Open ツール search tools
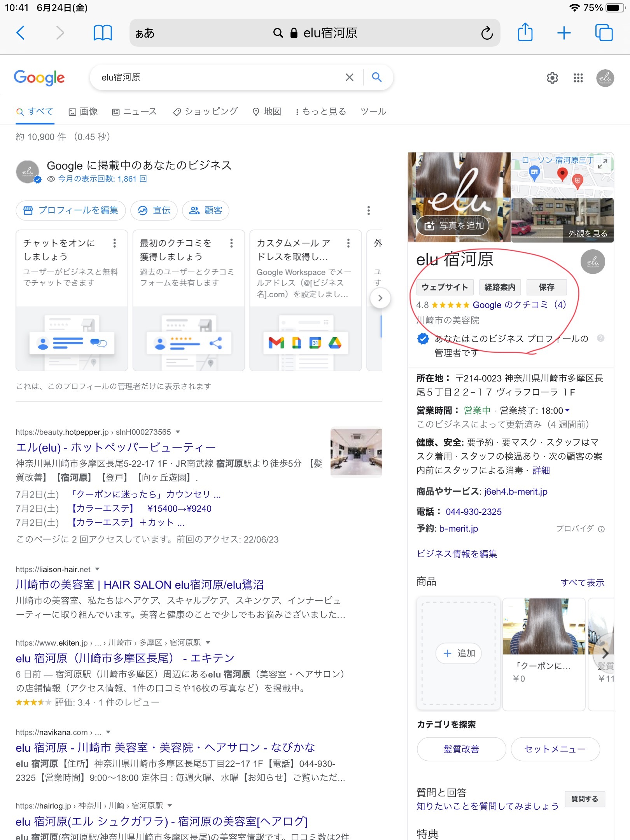The height and width of the screenshot is (840, 630). point(373,112)
